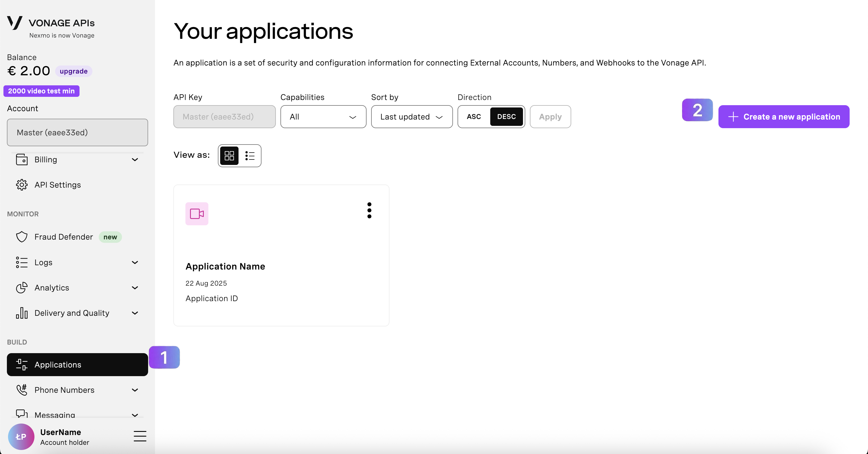Click the Fraud Defender shield icon
This screenshot has height=454, width=868.
tap(22, 237)
